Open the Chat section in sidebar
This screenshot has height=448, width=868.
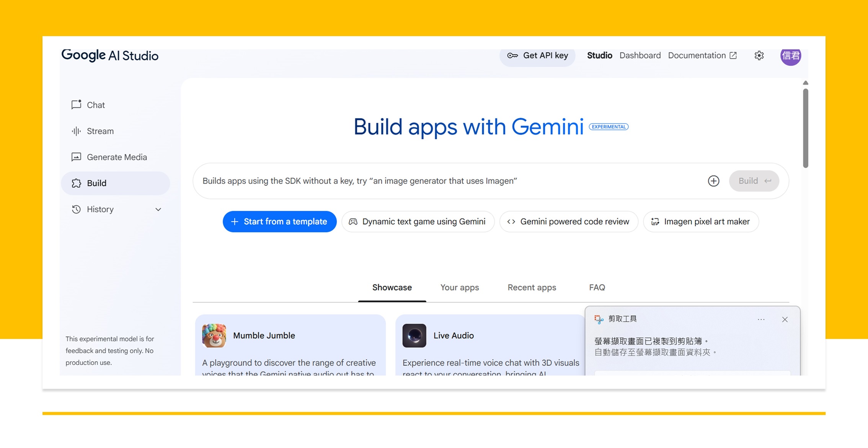coord(115,105)
